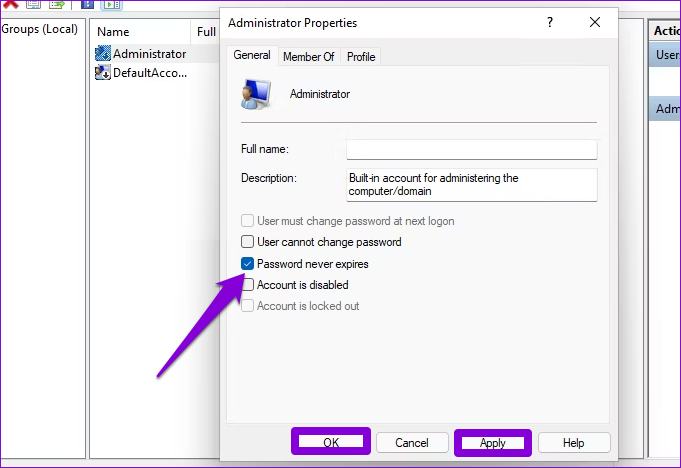Click the red Delete icon in toolbar
The height and width of the screenshot is (468, 681).
click(x=11, y=4)
